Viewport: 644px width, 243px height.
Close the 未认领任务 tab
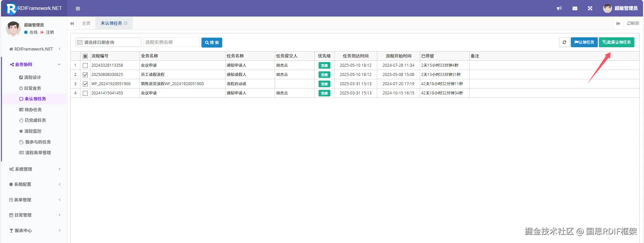126,23
